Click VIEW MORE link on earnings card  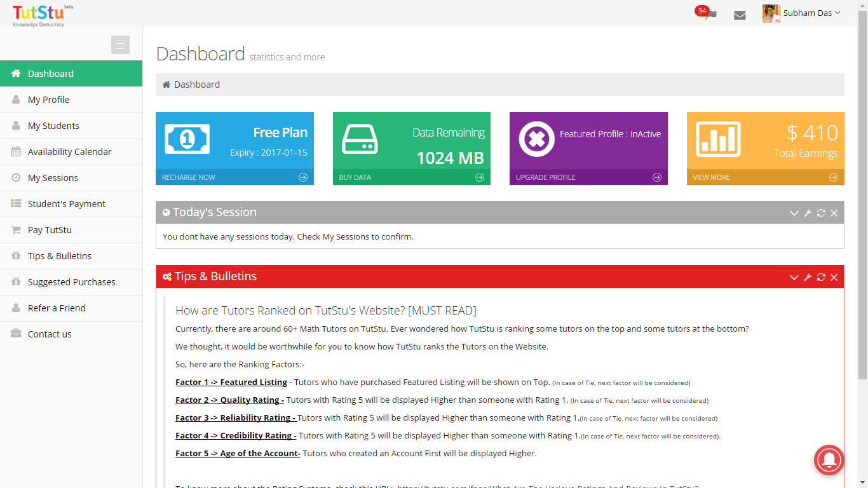(x=711, y=177)
